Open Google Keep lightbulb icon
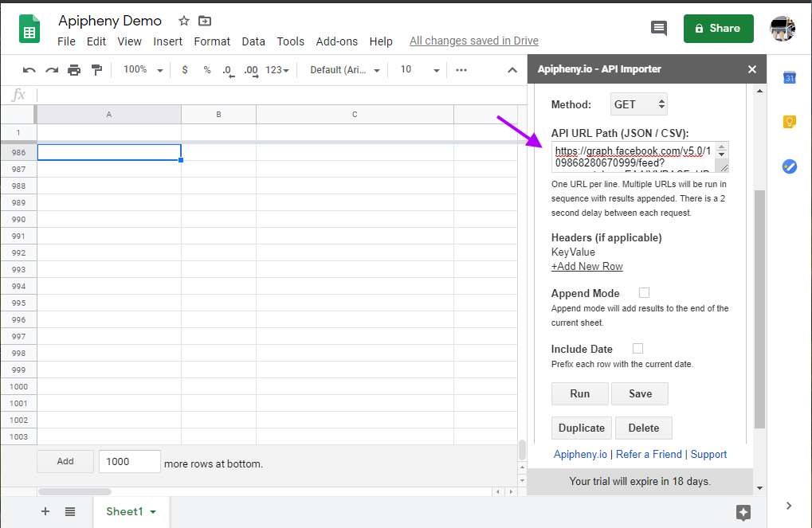The image size is (812, 528). 789,122
